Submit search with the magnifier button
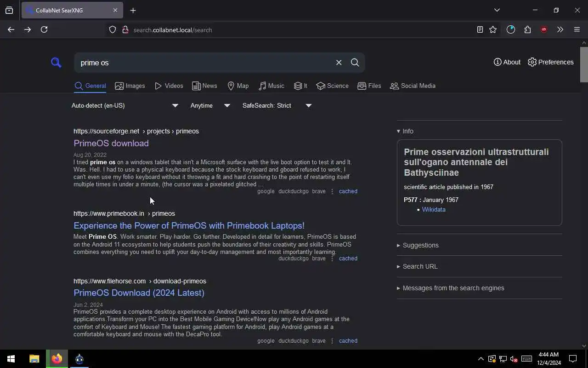Screen dimensions: 588x368 pos(355,63)
